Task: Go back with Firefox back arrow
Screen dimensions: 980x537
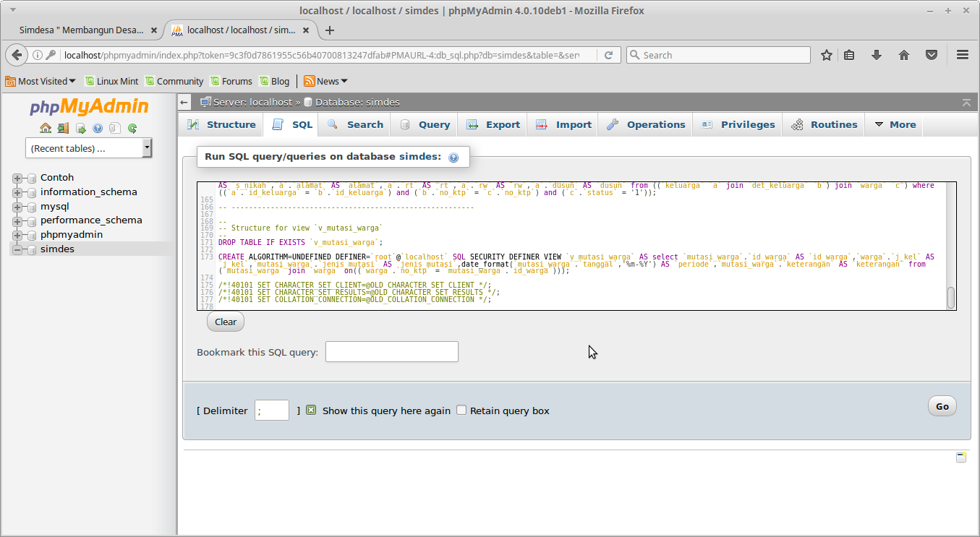Action: click(x=17, y=55)
